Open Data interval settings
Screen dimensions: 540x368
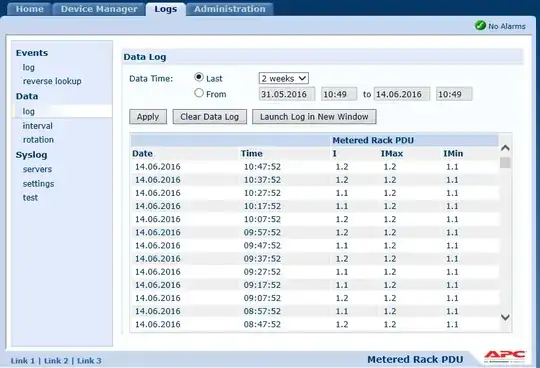[38, 126]
